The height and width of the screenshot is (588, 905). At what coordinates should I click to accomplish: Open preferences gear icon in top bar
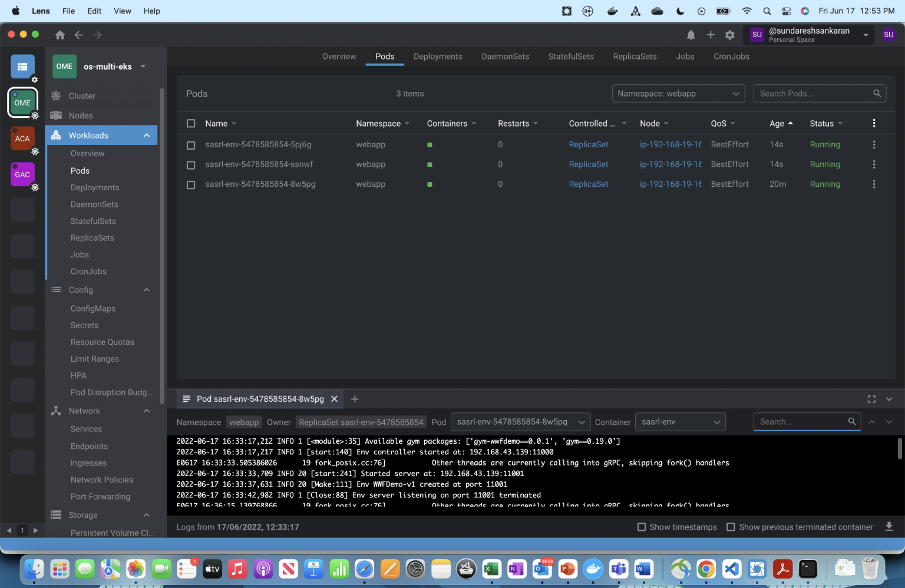[730, 35]
